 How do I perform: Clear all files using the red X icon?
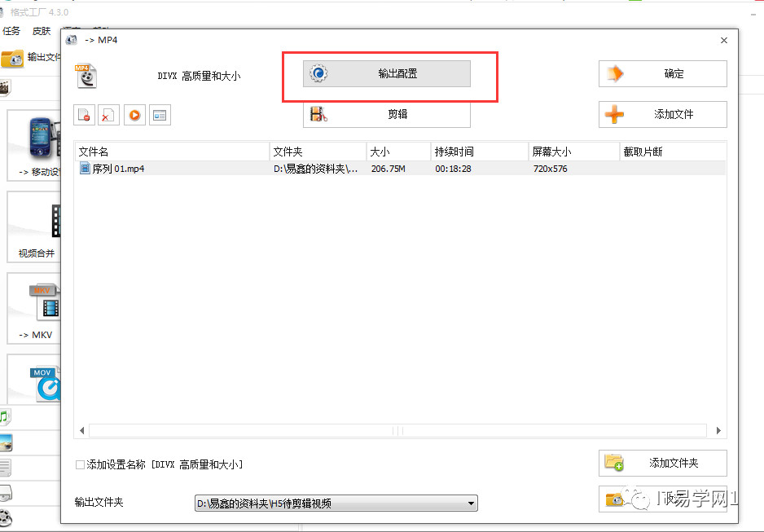pyautogui.click(x=108, y=115)
